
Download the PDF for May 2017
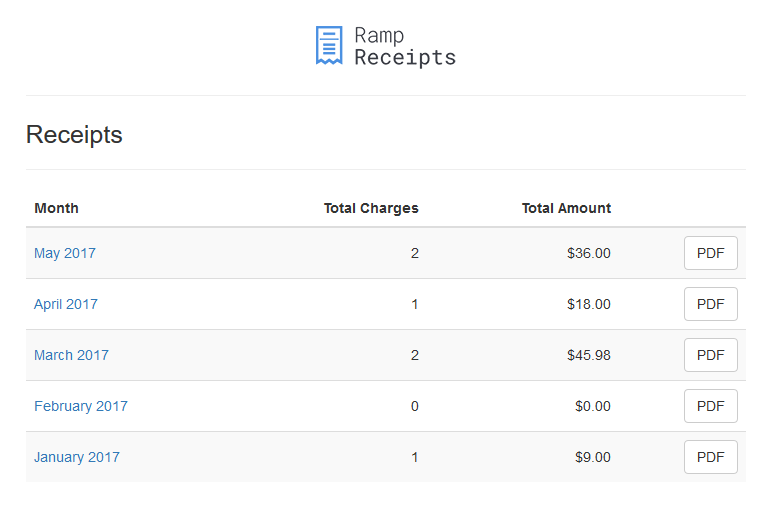pos(711,253)
